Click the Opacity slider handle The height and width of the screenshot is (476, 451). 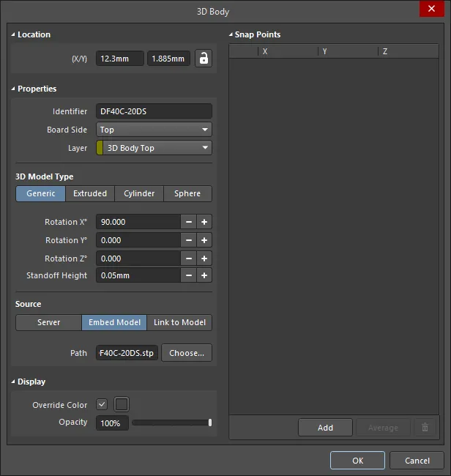210,423
